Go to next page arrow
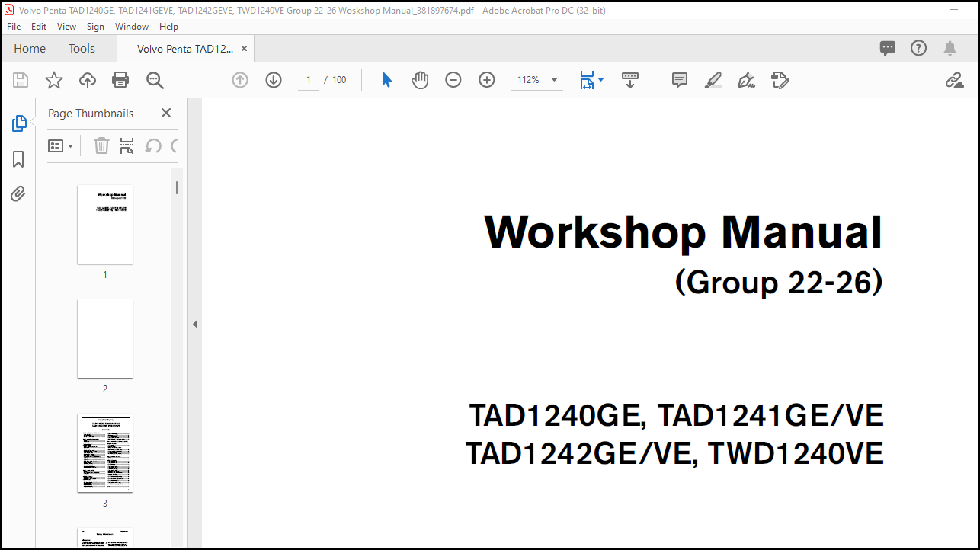This screenshot has height=550, width=980. (274, 80)
